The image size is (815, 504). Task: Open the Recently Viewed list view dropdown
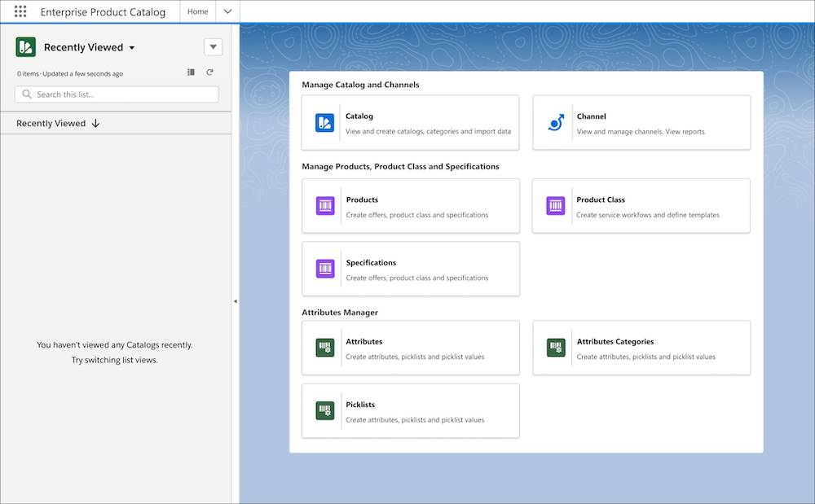[x=132, y=48]
